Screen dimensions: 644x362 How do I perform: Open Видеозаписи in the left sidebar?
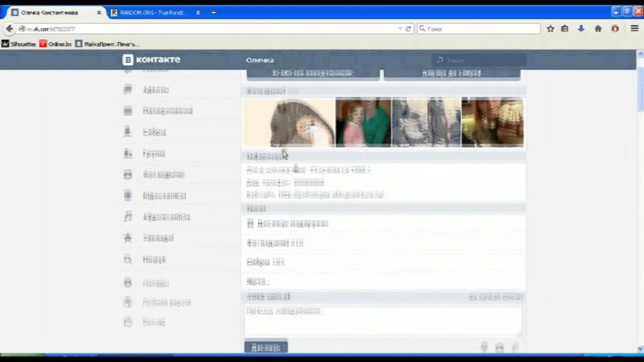(x=154, y=196)
